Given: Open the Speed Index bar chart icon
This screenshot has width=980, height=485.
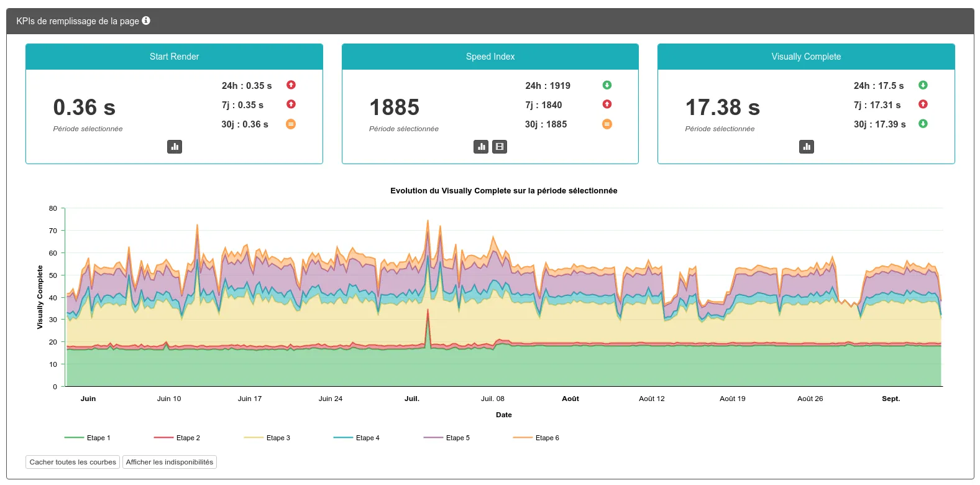Looking at the screenshot, I should [481, 147].
